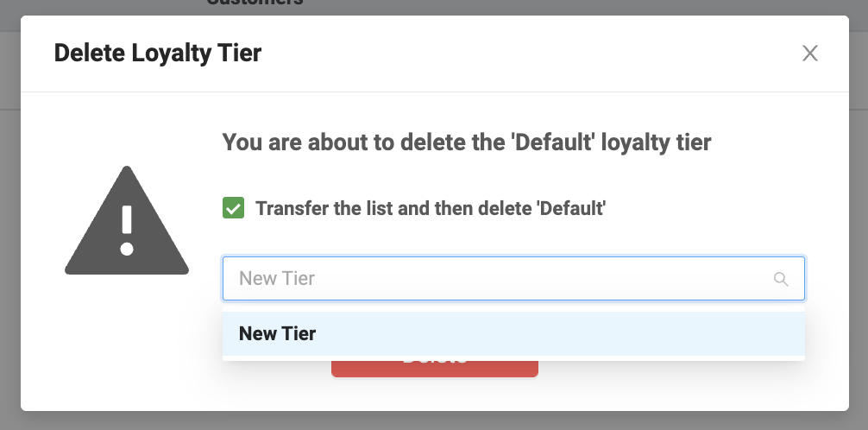Image resolution: width=868 pixels, height=430 pixels.
Task: Click the "You are about to delete" heading
Action: point(467,142)
